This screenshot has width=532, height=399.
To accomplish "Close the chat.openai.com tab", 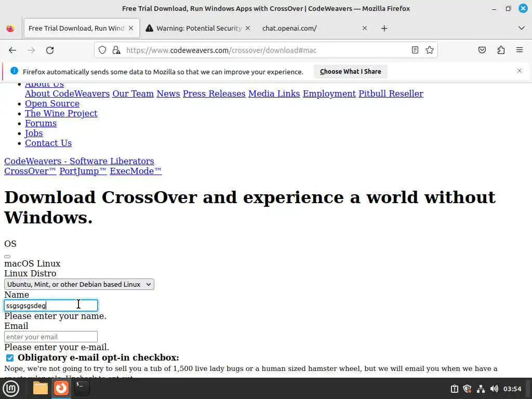I will coord(365,29).
